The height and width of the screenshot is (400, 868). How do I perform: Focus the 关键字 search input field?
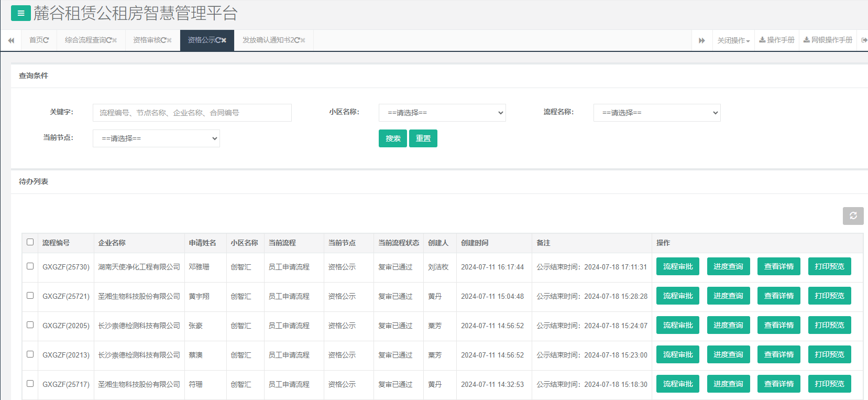click(x=192, y=113)
